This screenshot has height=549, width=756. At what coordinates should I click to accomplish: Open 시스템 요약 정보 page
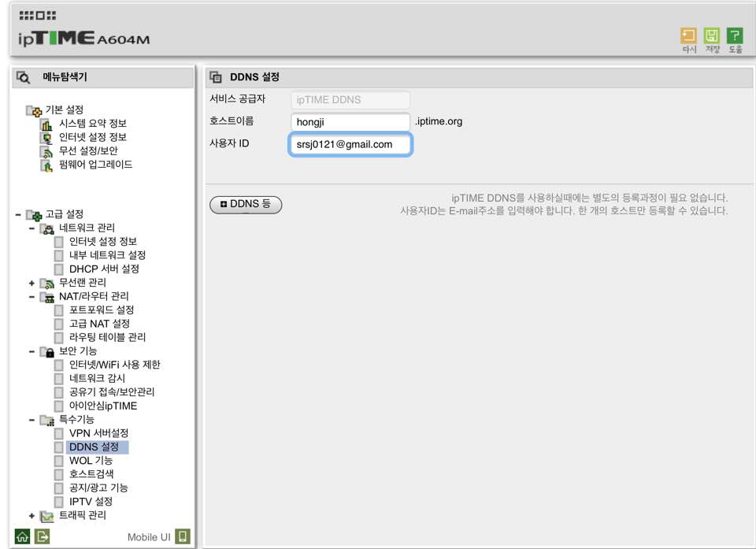point(93,124)
